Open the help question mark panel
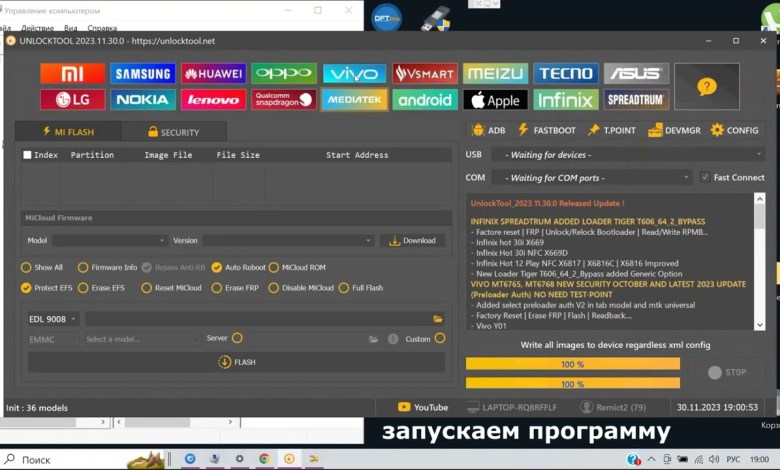This screenshot has height=470, width=780. [707, 87]
